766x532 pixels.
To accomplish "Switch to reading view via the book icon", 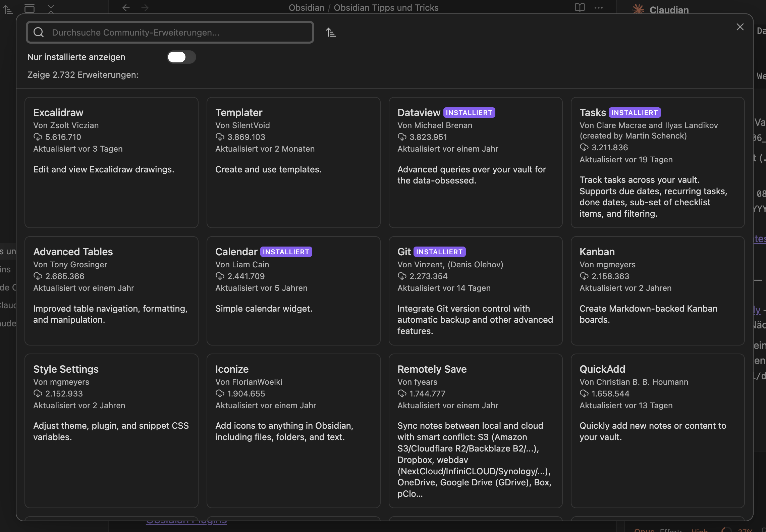I will click(580, 8).
